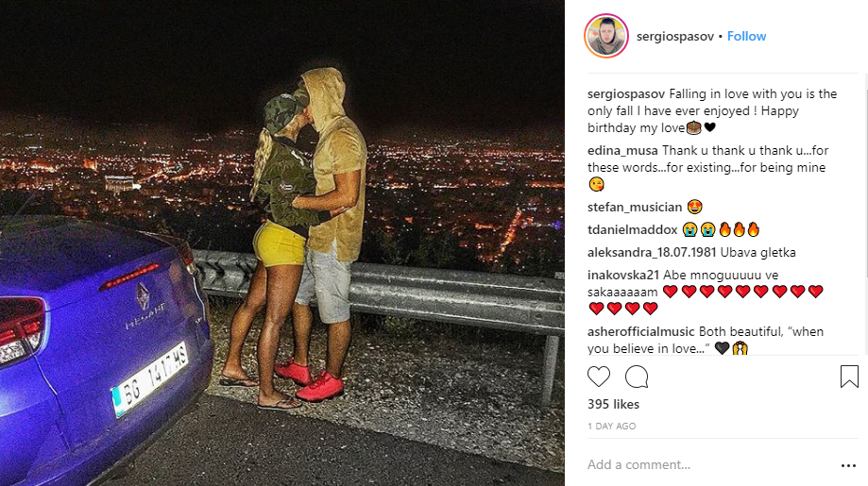
Task: Click the heart-eyes emoji in stefan_musician's comment
Action: point(694,207)
